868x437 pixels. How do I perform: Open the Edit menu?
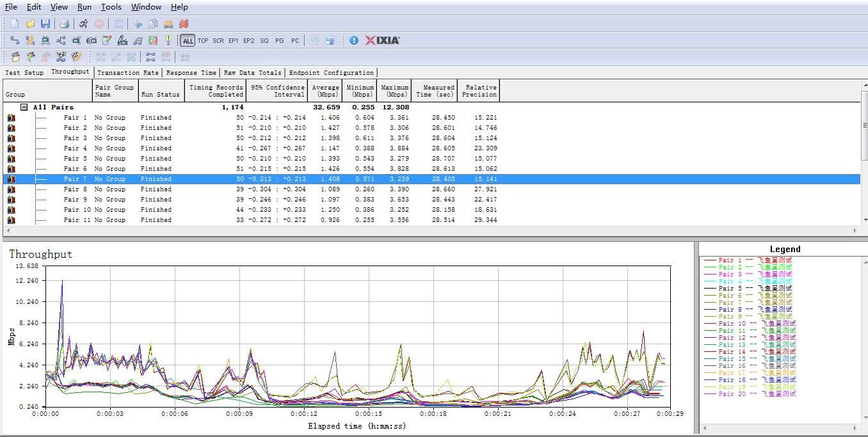[x=34, y=7]
